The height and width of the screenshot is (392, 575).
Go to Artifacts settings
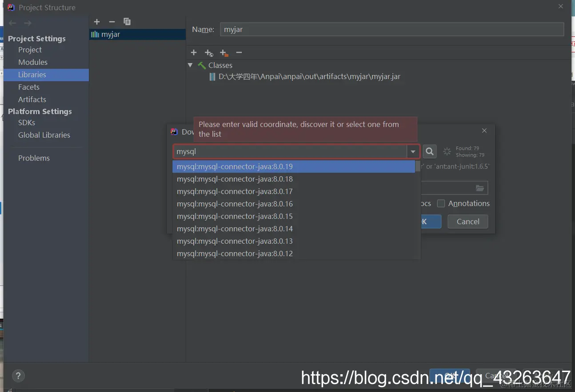coord(32,99)
